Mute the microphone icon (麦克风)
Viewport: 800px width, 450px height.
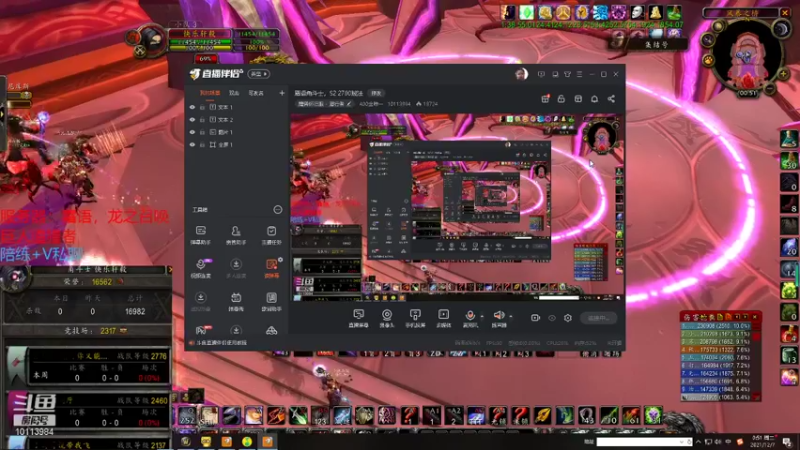pos(470,317)
